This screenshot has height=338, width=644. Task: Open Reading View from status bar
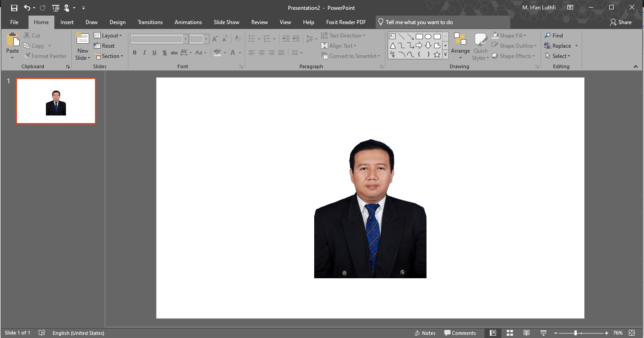coord(526,333)
